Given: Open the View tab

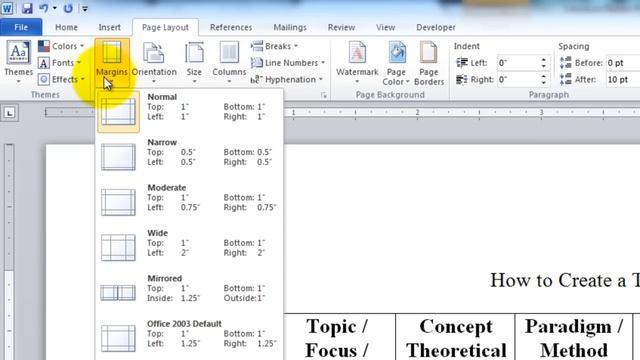Looking at the screenshot, I should tap(385, 27).
